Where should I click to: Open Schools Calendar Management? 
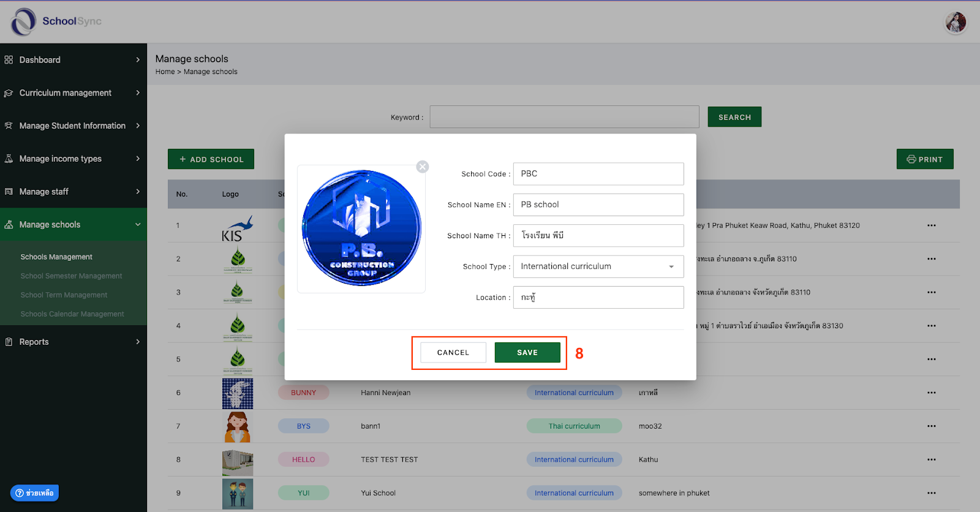point(72,314)
